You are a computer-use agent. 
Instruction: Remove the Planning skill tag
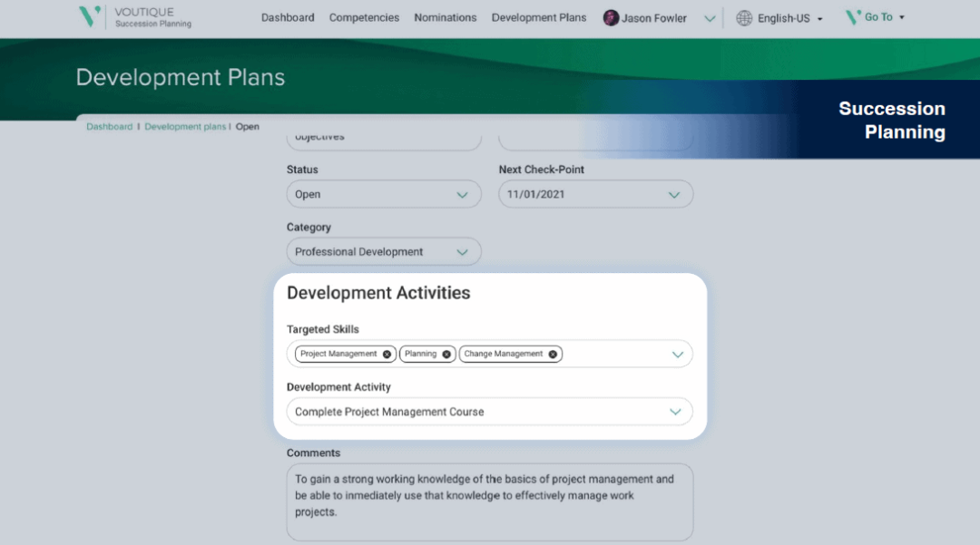(x=446, y=355)
